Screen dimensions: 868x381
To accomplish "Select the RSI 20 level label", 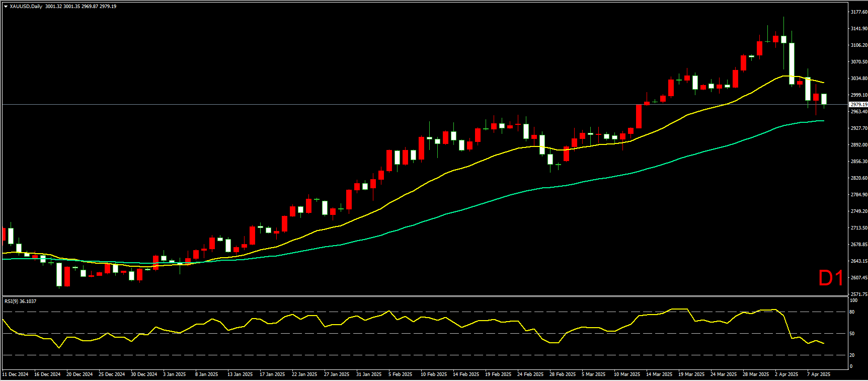I will pyautogui.click(x=852, y=355).
